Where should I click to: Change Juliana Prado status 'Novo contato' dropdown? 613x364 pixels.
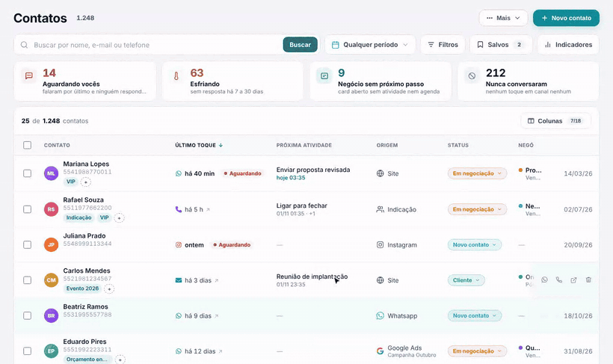tap(474, 244)
